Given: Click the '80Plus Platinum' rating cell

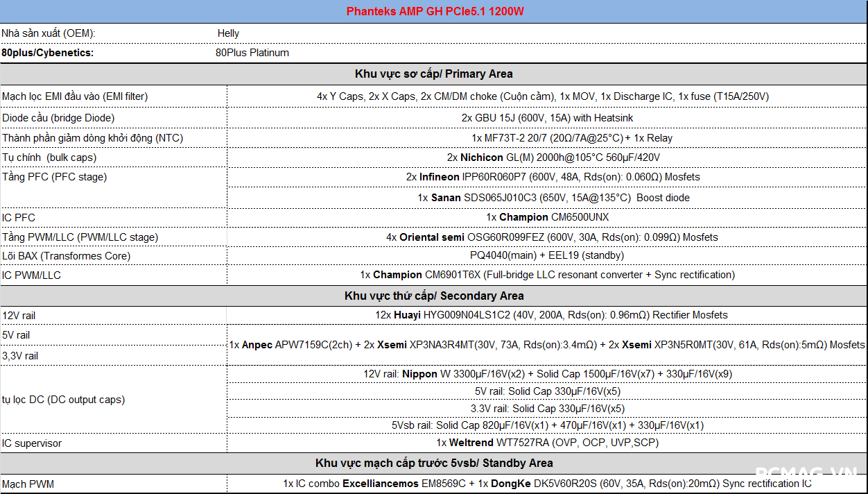Looking at the screenshot, I should pyautogui.click(x=252, y=53).
